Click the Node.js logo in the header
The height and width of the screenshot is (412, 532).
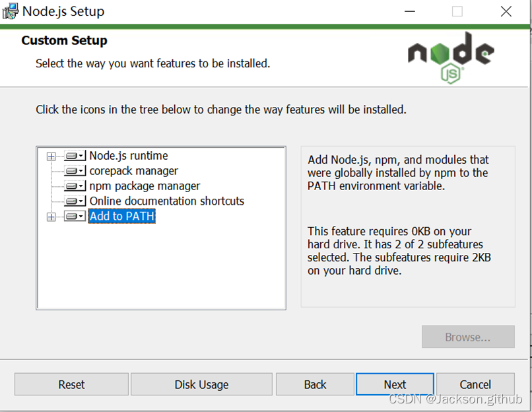click(450, 57)
